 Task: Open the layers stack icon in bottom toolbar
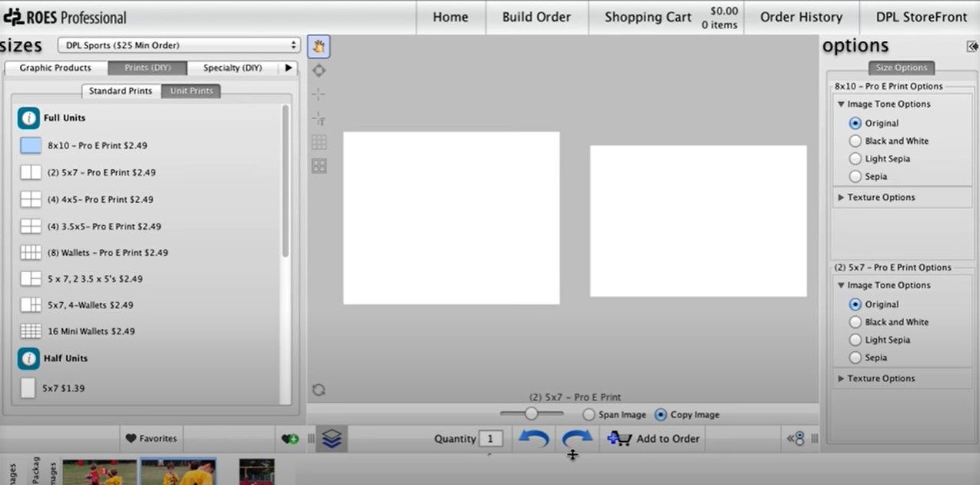coord(332,438)
